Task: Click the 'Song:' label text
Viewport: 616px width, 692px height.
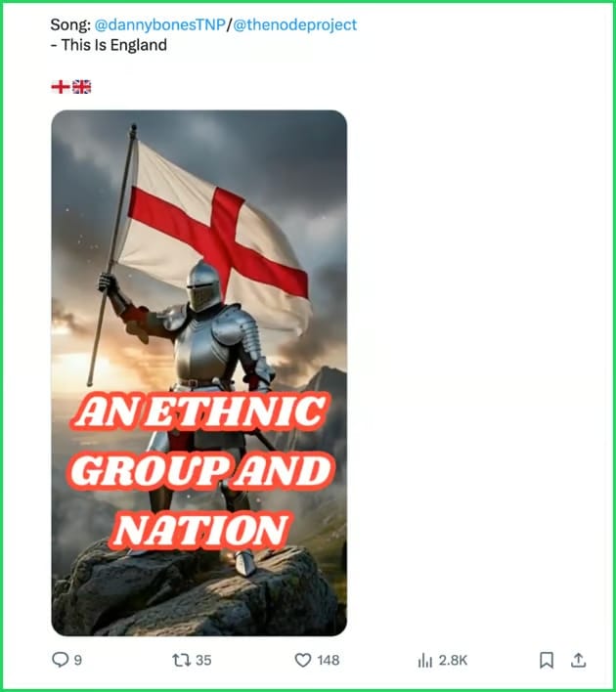Action: (x=70, y=24)
